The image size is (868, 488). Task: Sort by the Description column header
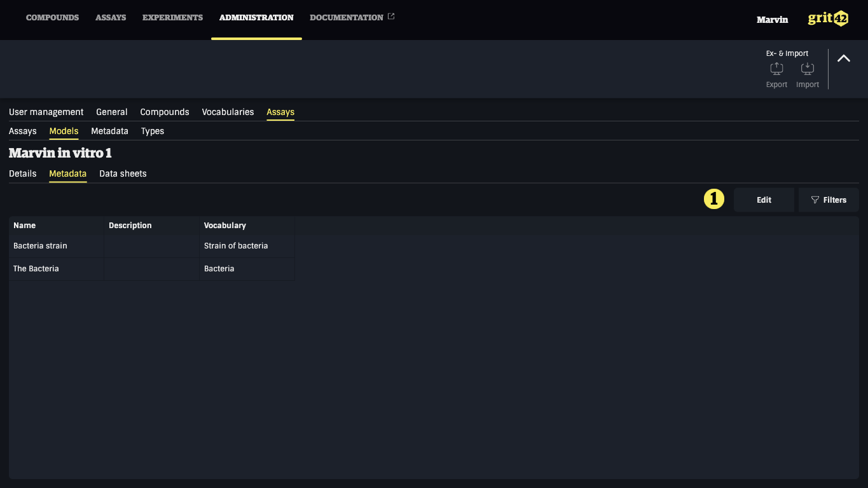point(152,226)
